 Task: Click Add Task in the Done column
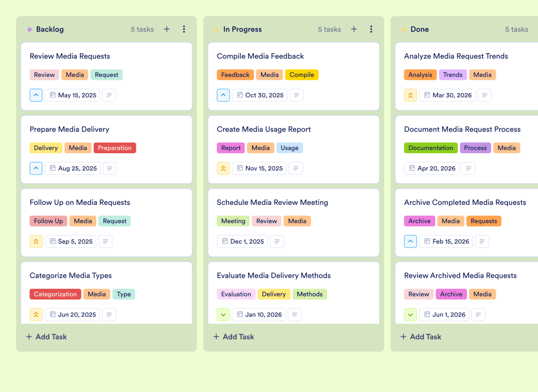point(420,337)
